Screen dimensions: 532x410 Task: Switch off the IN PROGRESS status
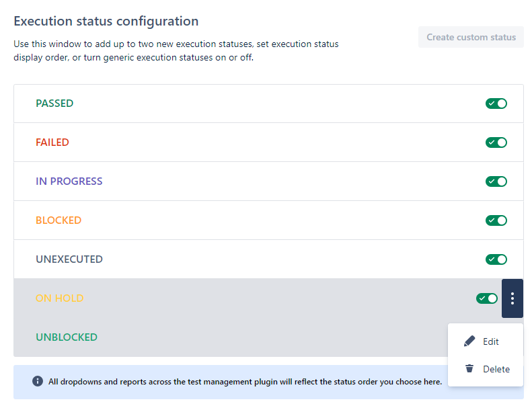(496, 181)
